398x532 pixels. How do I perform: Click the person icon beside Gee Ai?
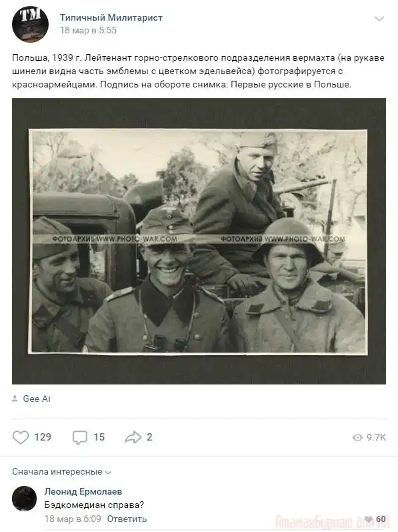coord(15,398)
